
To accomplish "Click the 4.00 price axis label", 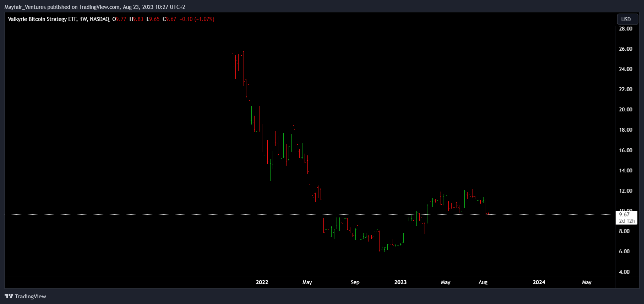I will pos(624,272).
